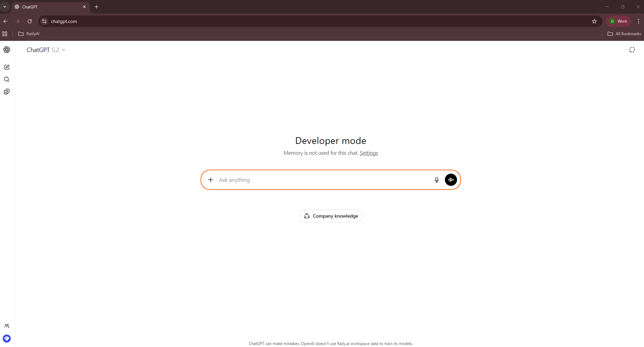Click the browser forward arrow

(x=18, y=21)
